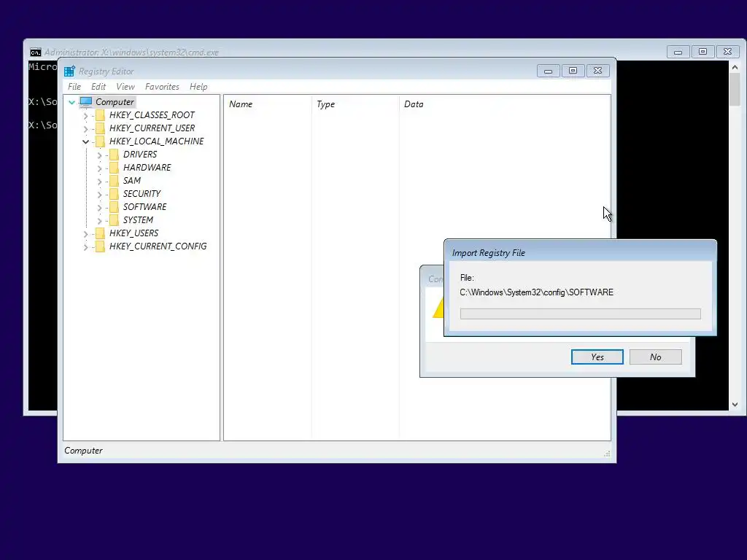Select the HKEY_USERS tree label
This screenshot has width=747, height=560.
point(134,233)
